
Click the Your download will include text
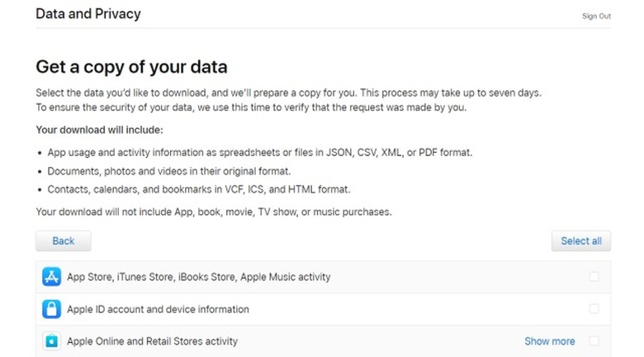click(100, 131)
